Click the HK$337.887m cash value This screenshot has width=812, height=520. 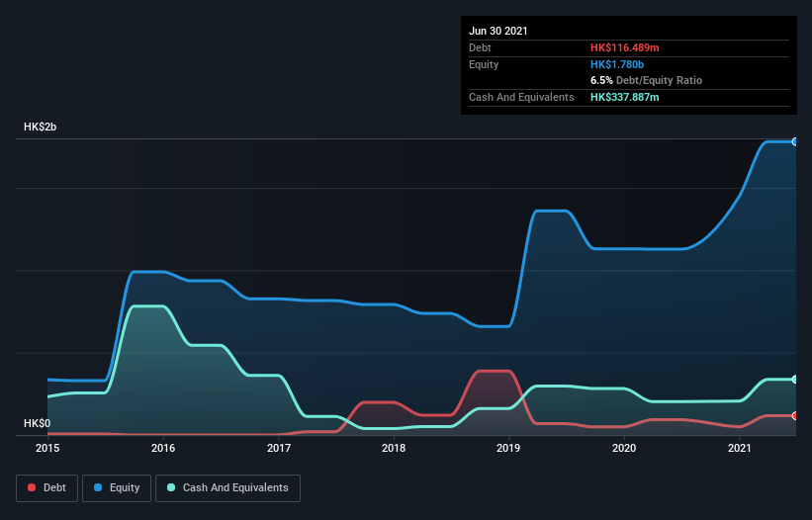(624, 97)
